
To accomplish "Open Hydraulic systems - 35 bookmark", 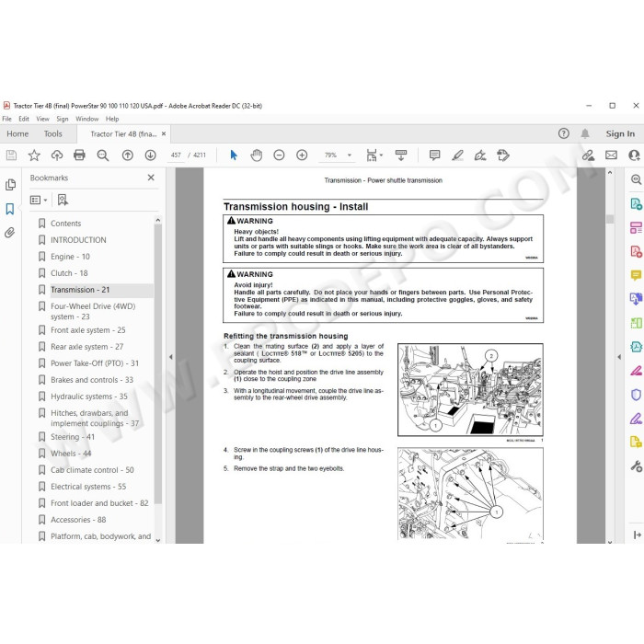I will pyautogui.click(x=89, y=397).
